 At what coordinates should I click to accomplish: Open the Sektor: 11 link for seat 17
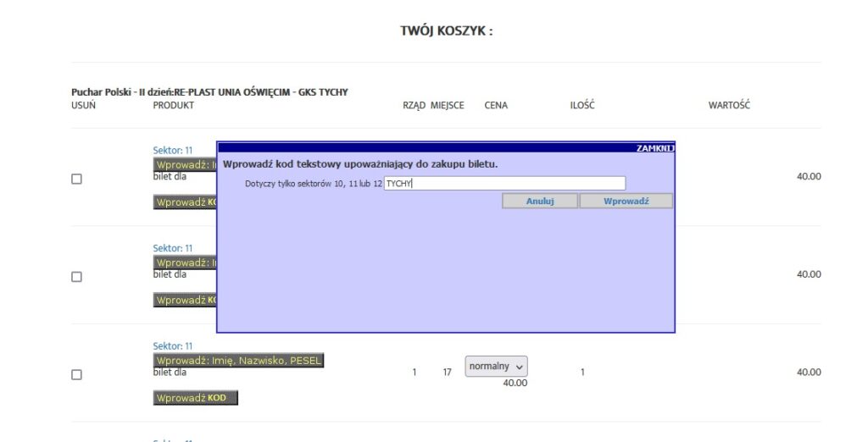point(173,346)
